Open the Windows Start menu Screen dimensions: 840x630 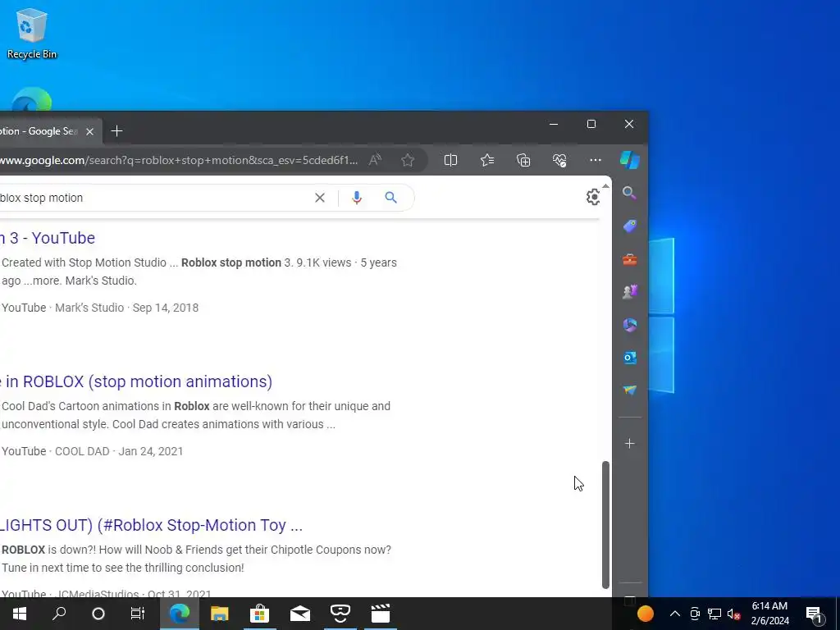click(20, 614)
